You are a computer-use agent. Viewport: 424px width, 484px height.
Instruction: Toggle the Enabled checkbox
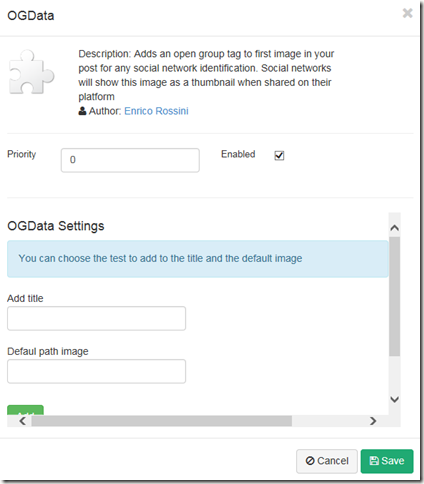[x=279, y=155]
